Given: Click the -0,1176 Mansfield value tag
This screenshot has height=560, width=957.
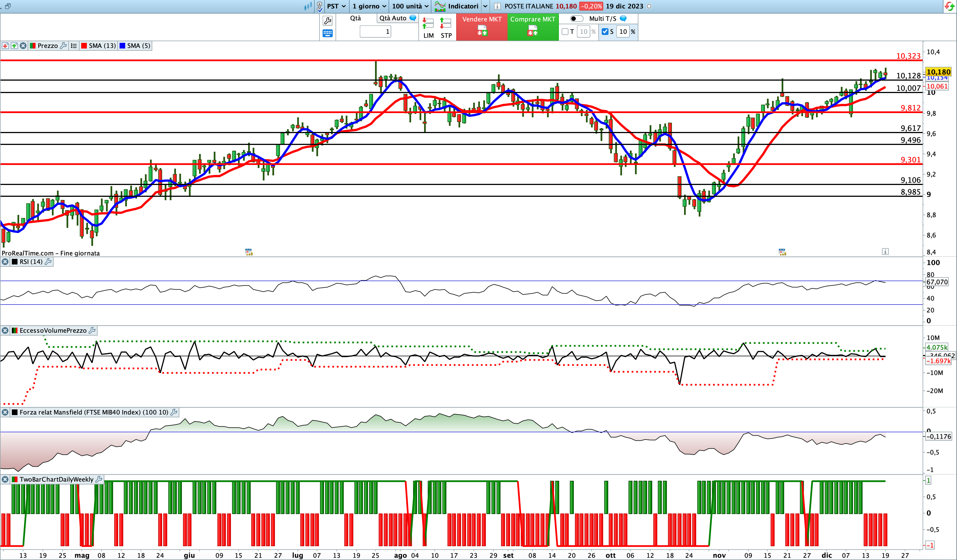Looking at the screenshot, I should click(938, 436).
